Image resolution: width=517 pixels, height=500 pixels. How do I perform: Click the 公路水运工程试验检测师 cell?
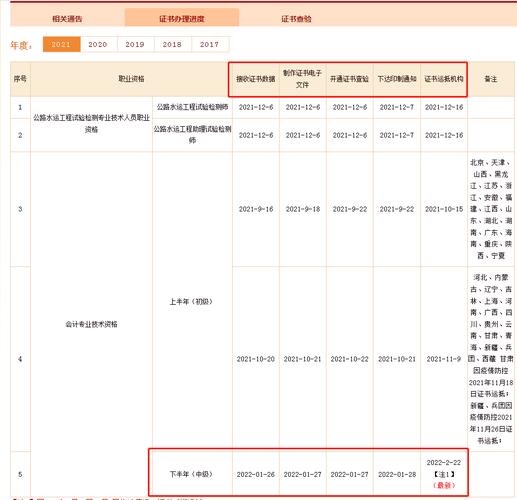click(x=192, y=107)
